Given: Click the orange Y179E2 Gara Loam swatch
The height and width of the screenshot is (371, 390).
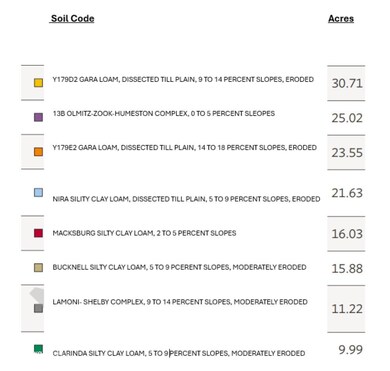Looking at the screenshot, I should coord(39,152).
